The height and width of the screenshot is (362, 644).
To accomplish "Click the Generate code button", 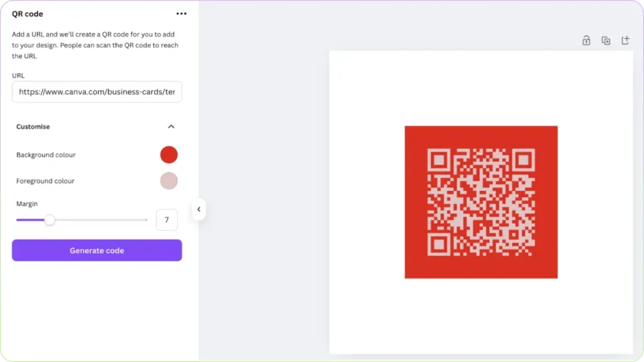I will coord(96,250).
